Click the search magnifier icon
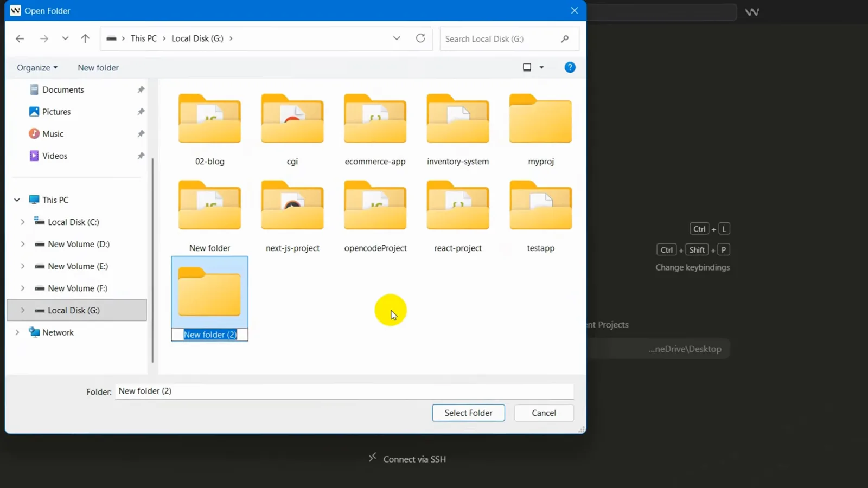Screen dimensions: 868x488 [x=565, y=39]
